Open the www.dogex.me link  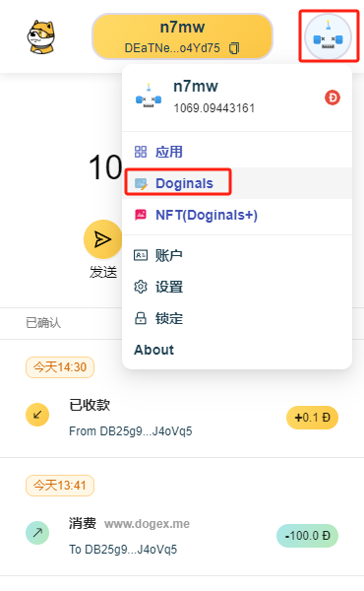[147, 524]
